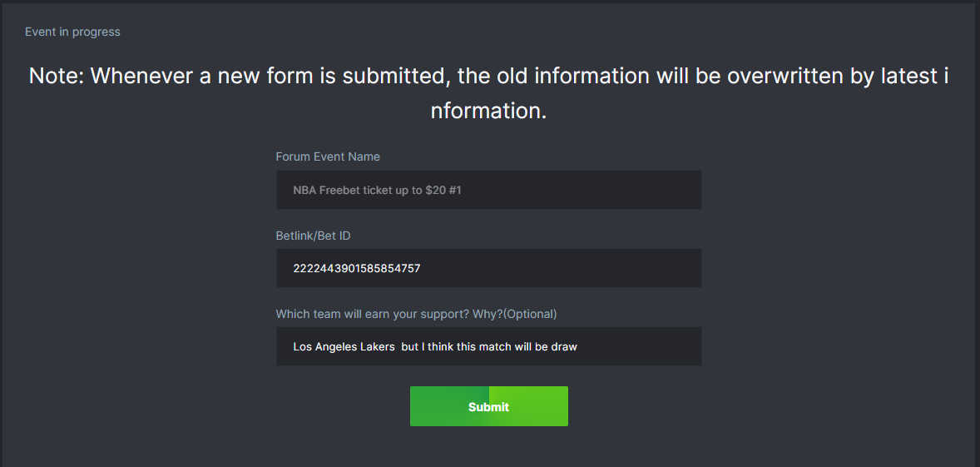Image resolution: width=980 pixels, height=467 pixels.
Task: Click 'Los Angeles Lakers' in the support field
Action: point(344,346)
